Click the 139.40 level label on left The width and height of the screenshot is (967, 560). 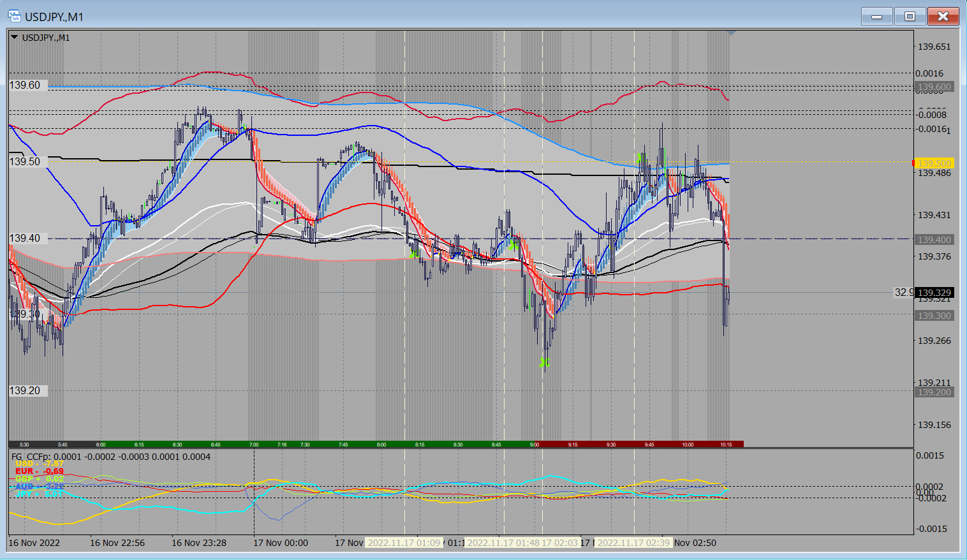pyautogui.click(x=25, y=239)
